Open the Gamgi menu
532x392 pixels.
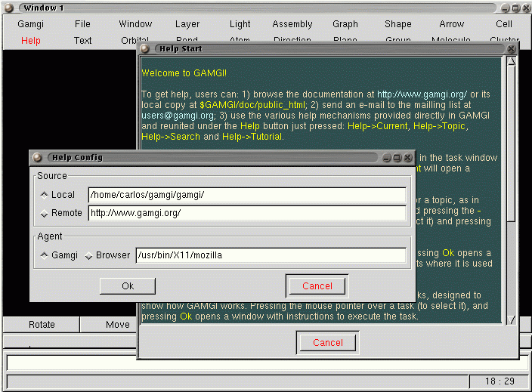30,24
